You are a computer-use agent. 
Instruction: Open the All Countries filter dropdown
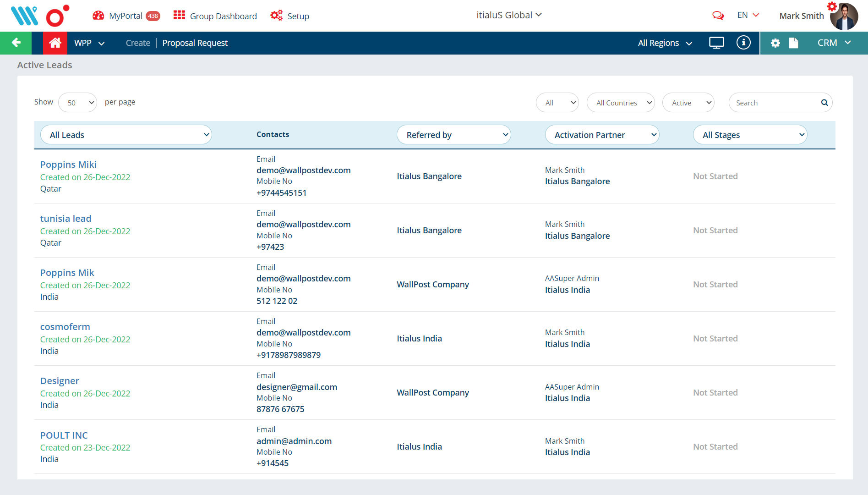coord(621,103)
